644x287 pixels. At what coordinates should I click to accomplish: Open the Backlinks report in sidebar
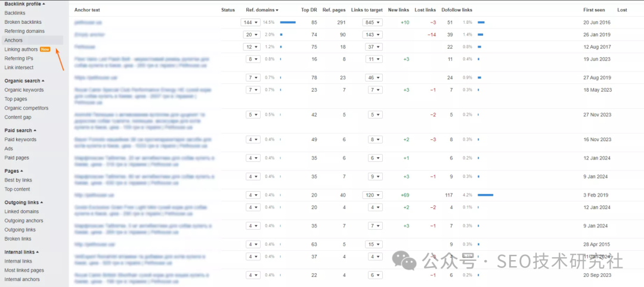[x=15, y=13]
